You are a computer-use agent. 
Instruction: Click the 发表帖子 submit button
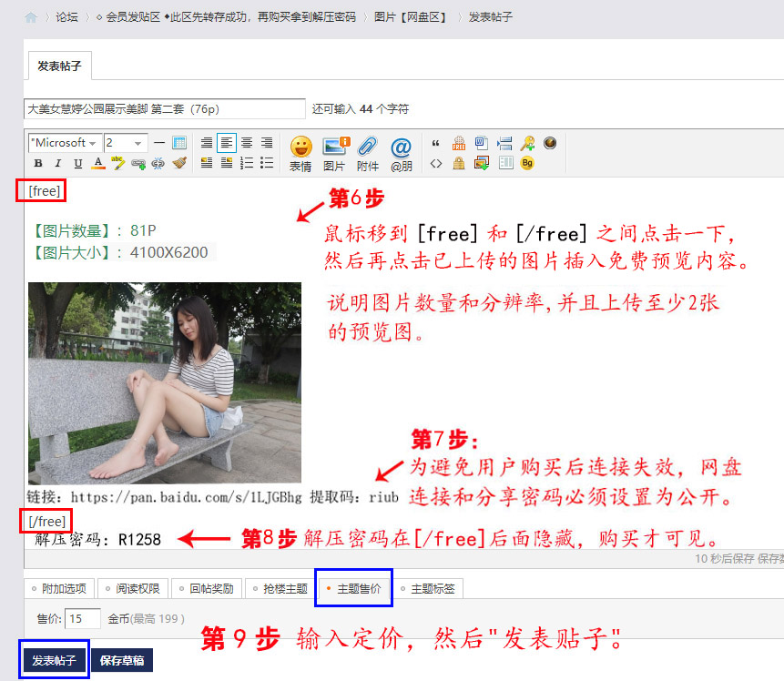click(55, 660)
